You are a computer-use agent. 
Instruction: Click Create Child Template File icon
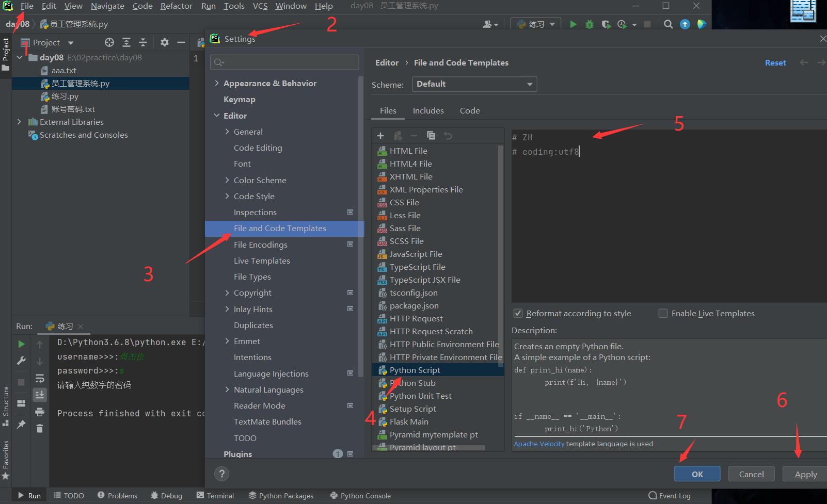pos(397,136)
